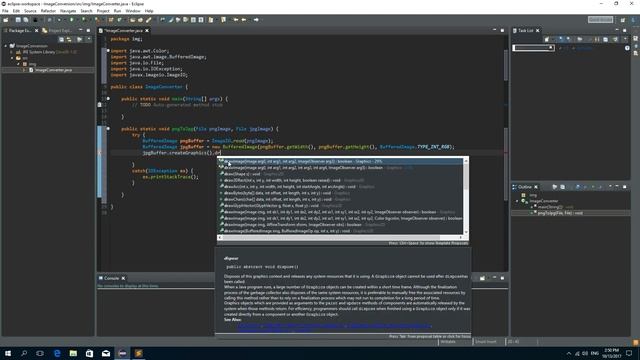Minimize the Console panel
This screenshot has width=640, height=360.
pos(494,278)
